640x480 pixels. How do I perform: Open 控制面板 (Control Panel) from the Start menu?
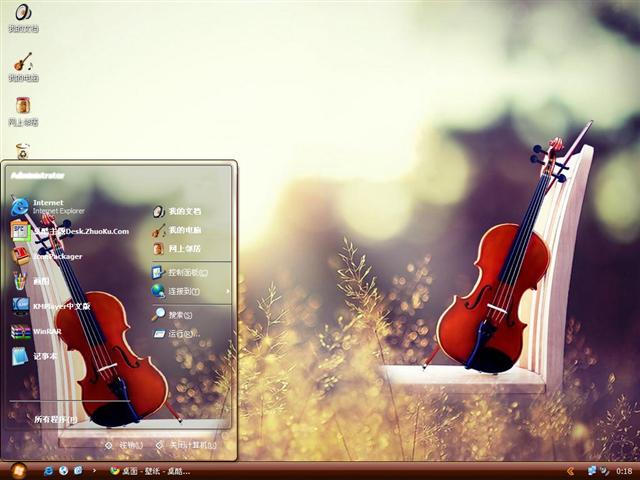[180, 272]
